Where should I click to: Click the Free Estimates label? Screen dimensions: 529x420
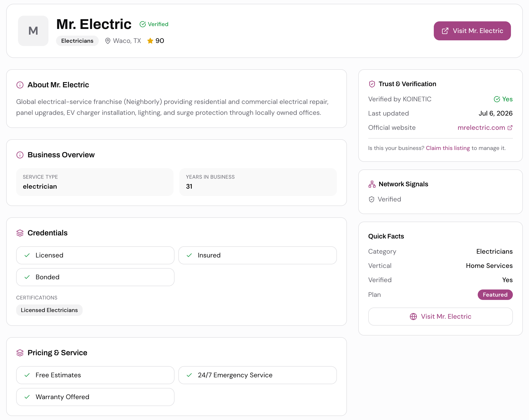point(58,375)
